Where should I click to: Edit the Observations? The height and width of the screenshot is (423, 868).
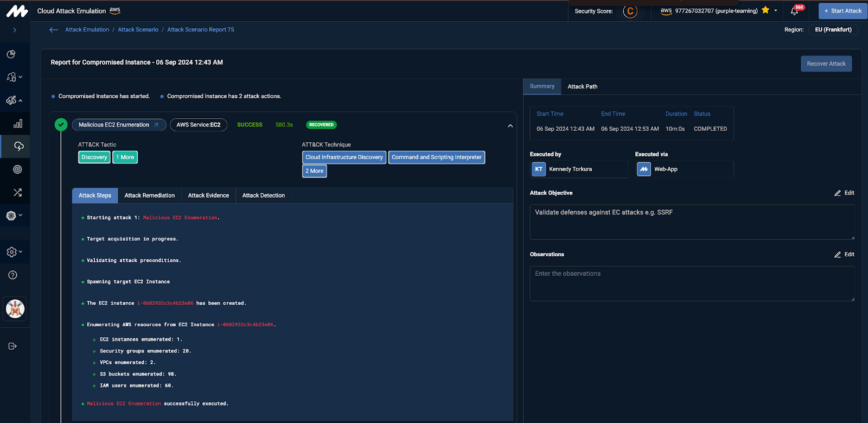[x=844, y=255]
